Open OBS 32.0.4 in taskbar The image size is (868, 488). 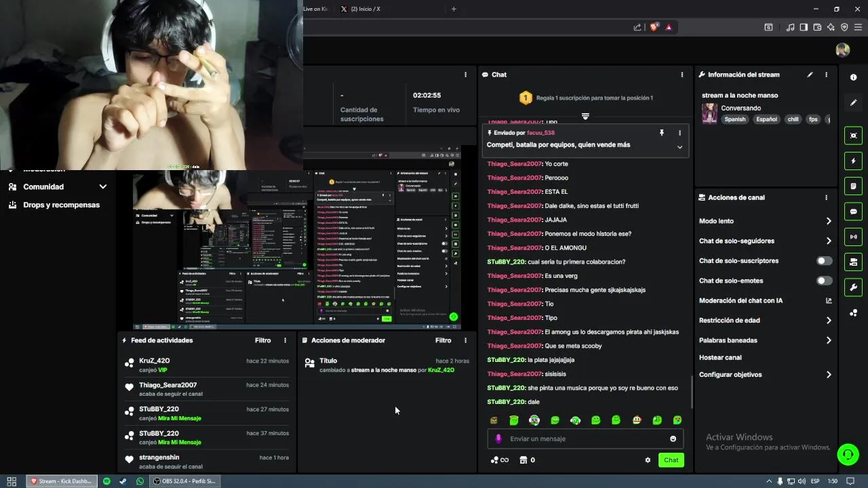[x=185, y=481]
